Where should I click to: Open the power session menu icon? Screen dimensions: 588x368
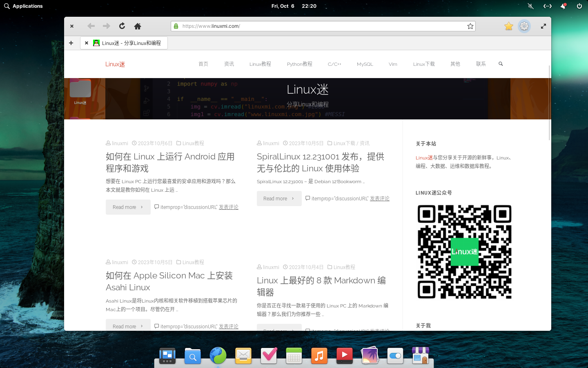click(x=579, y=6)
